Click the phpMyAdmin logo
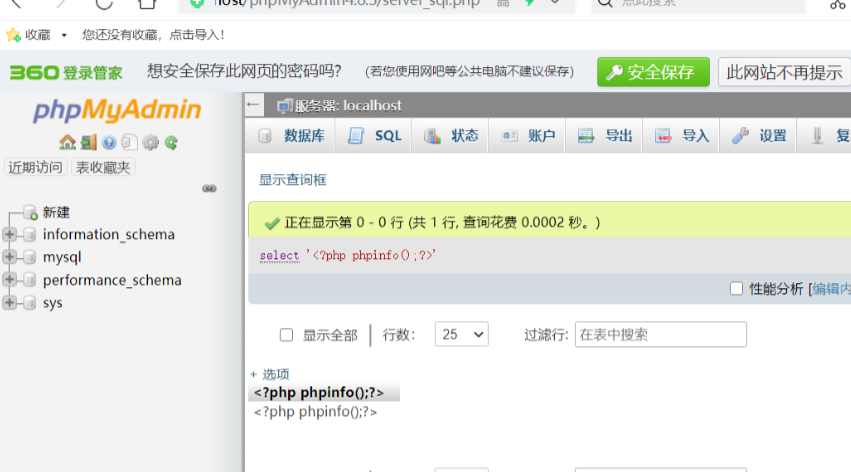 coord(117,110)
